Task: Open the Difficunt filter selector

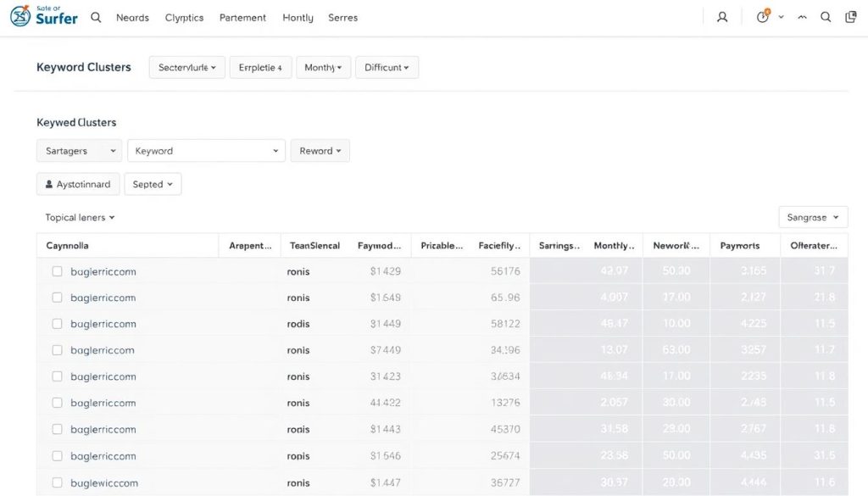Action: click(387, 67)
